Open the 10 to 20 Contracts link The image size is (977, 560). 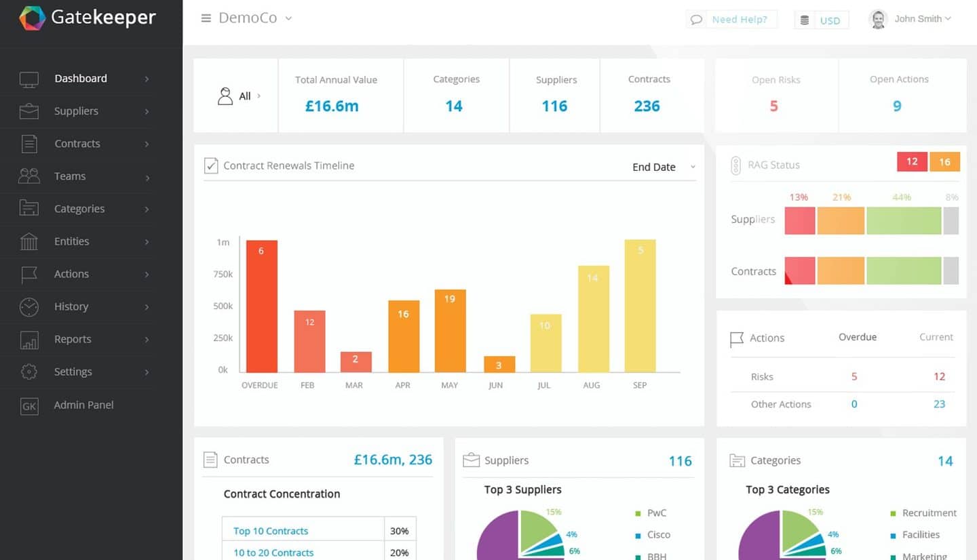[x=273, y=553]
